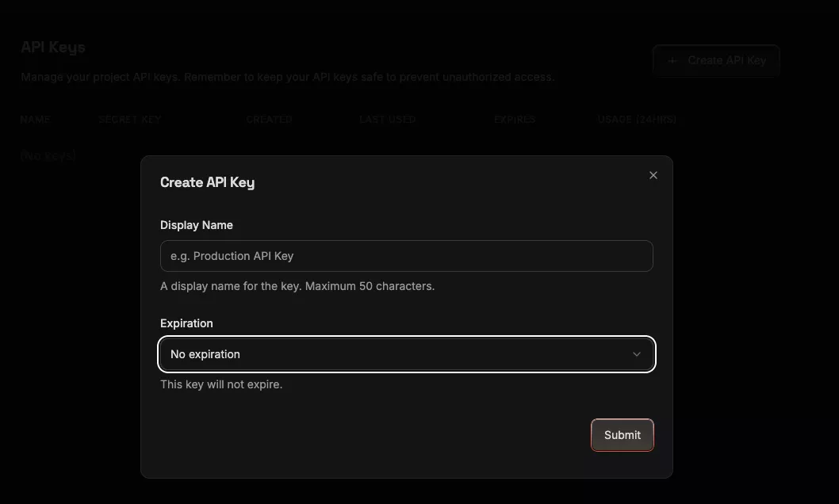The height and width of the screenshot is (504, 839).
Task: Click the Expiration field label
Action: (x=186, y=323)
